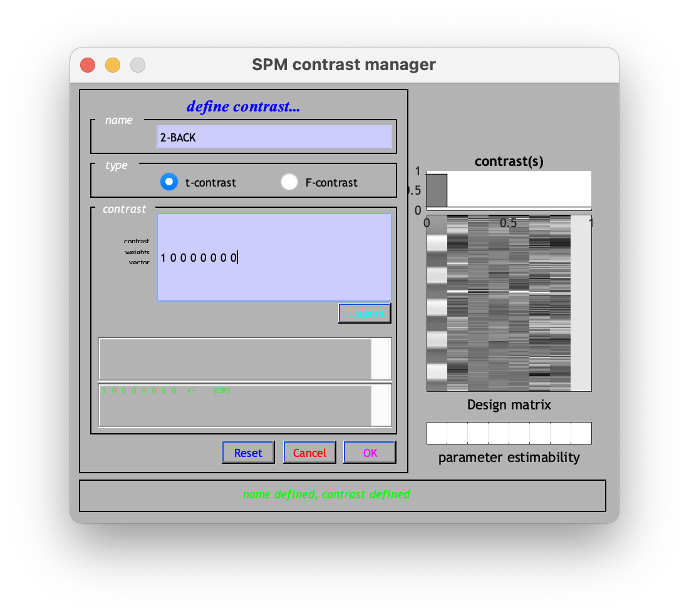The height and width of the screenshot is (616, 689).
Task: Click the first column of the design matrix
Action: tap(437, 304)
